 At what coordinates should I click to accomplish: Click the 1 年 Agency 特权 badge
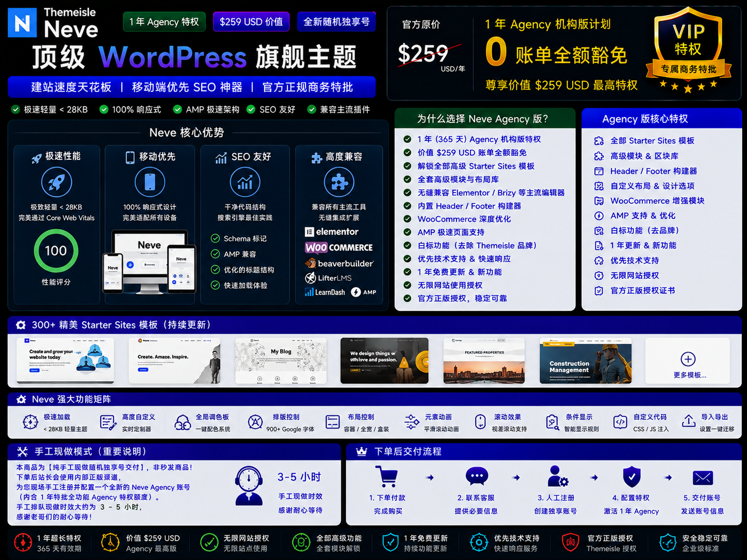pos(164,22)
